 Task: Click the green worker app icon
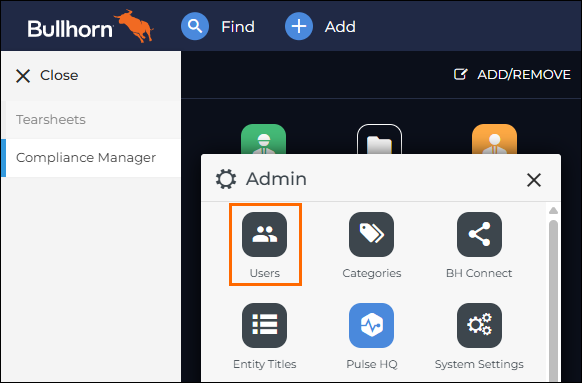264,139
